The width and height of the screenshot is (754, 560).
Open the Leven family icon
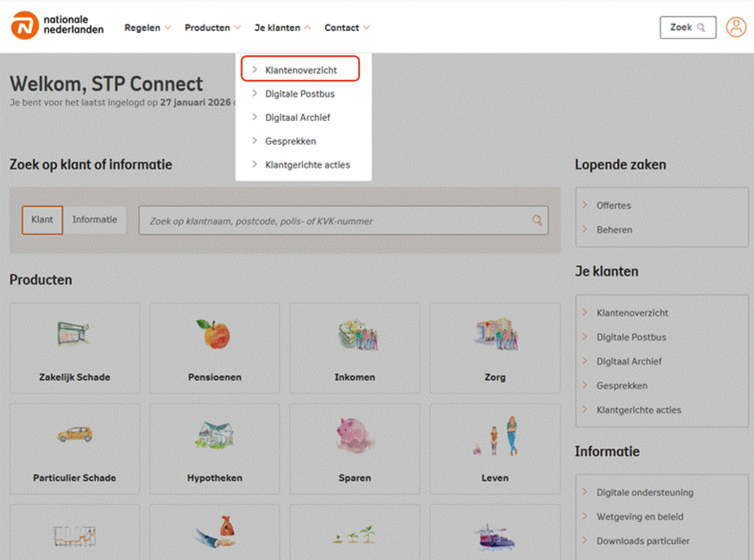[497, 436]
